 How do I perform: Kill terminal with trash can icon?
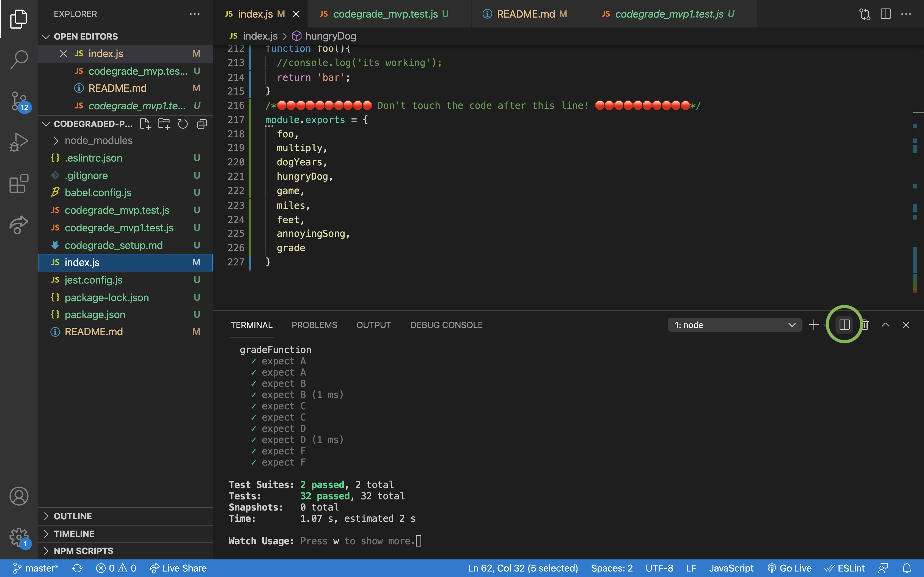click(865, 325)
